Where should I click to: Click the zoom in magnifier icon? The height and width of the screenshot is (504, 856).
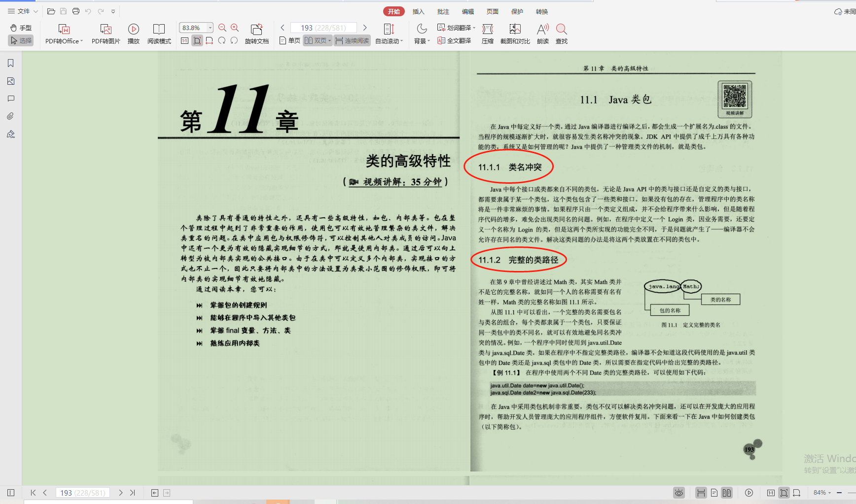tap(235, 28)
